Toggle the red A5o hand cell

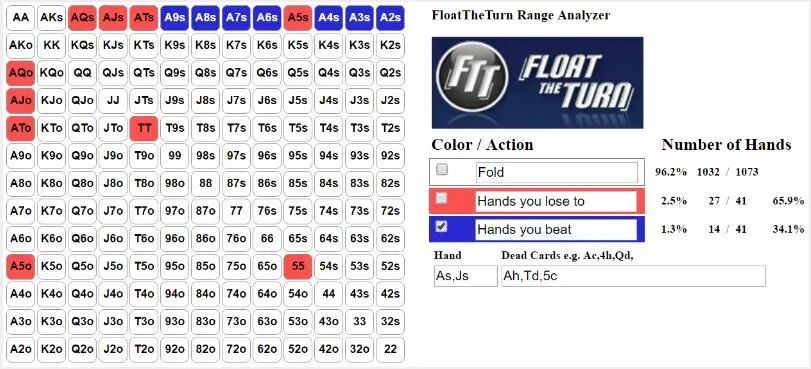pos(21,266)
